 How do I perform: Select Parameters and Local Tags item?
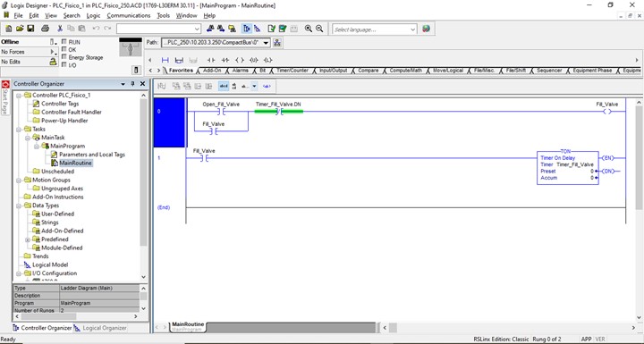[92, 155]
